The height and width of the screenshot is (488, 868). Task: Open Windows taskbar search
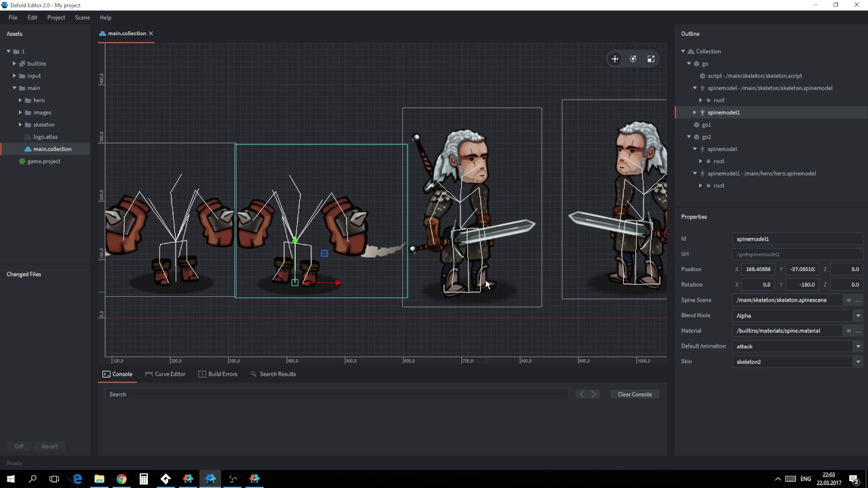[33, 479]
